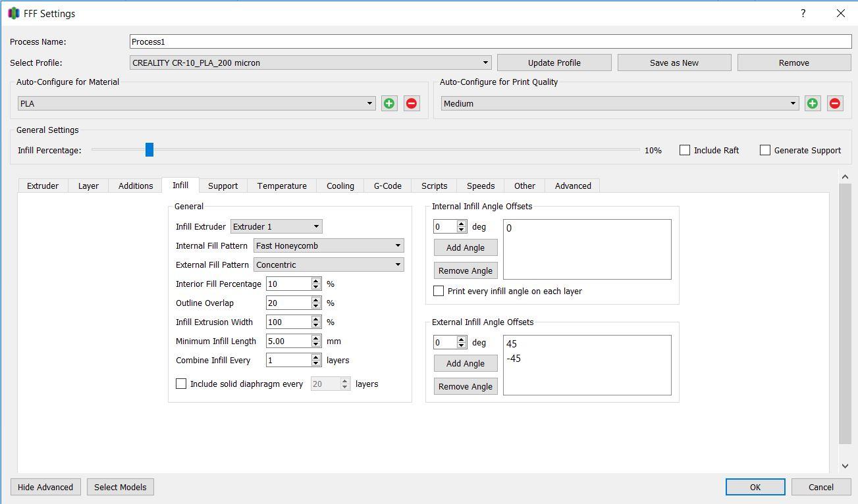Toggle Print every infill angle on each layer
858x504 pixels.
pyautogui.click(x=439, y=291)
